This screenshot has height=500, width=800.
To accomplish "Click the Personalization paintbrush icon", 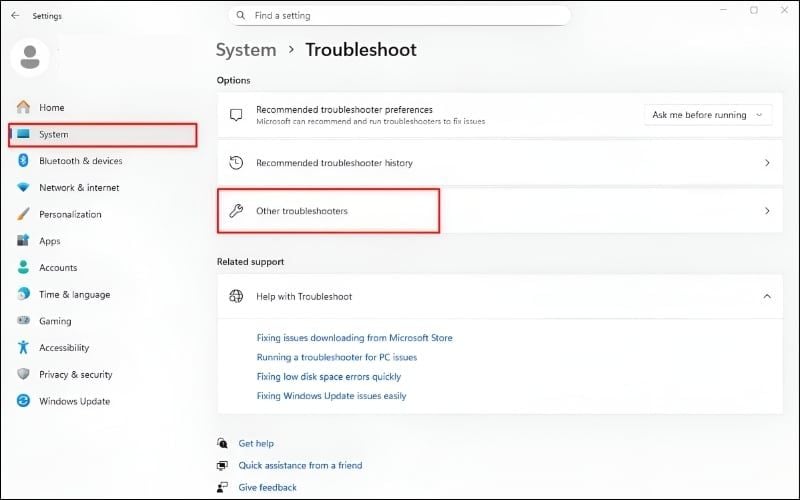I will pos(23,214).
